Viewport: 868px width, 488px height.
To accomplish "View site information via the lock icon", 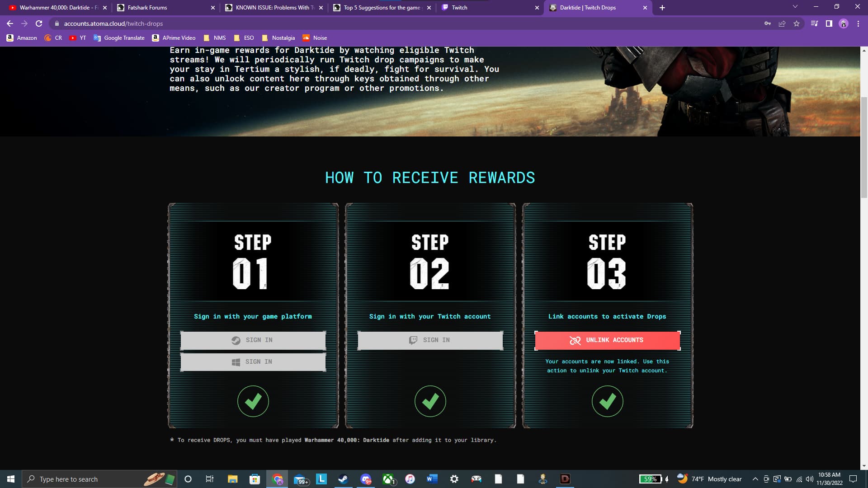I will point(57,23).
